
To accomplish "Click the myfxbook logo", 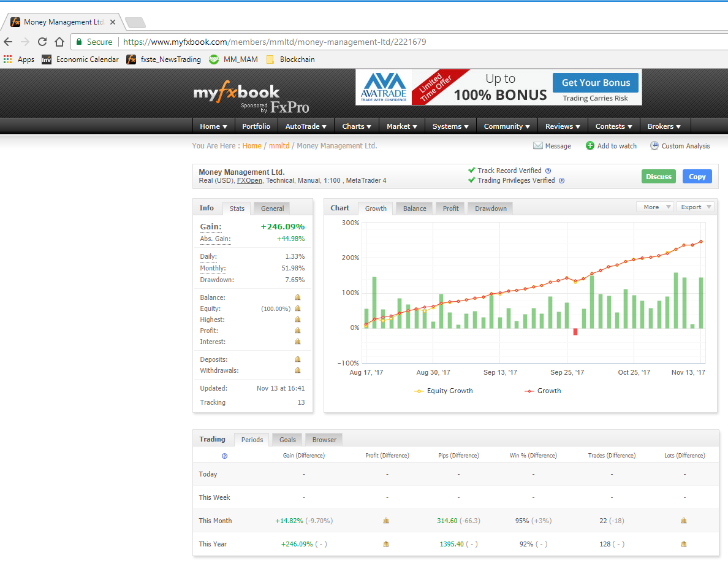I will [237, 91].
